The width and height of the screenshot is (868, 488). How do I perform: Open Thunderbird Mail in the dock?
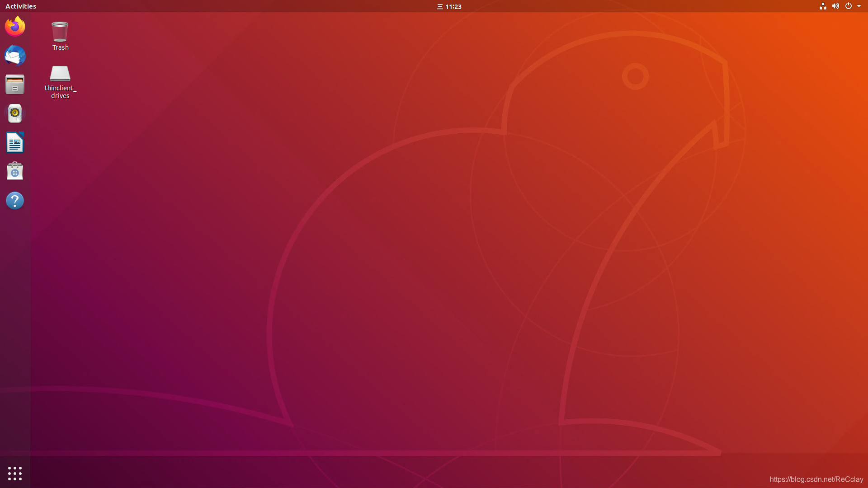click(x=15, y=56)
